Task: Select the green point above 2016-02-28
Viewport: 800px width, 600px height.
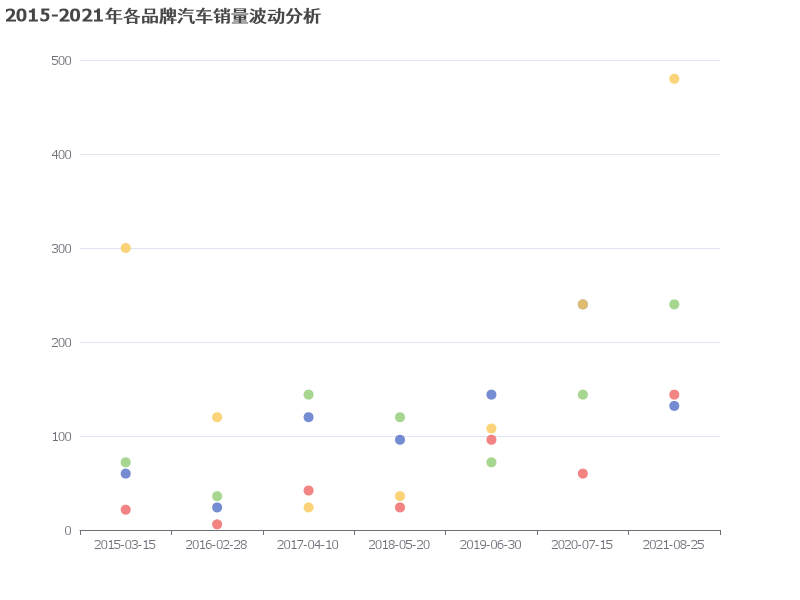Action: pyautogui.click(x=217, y=496)
